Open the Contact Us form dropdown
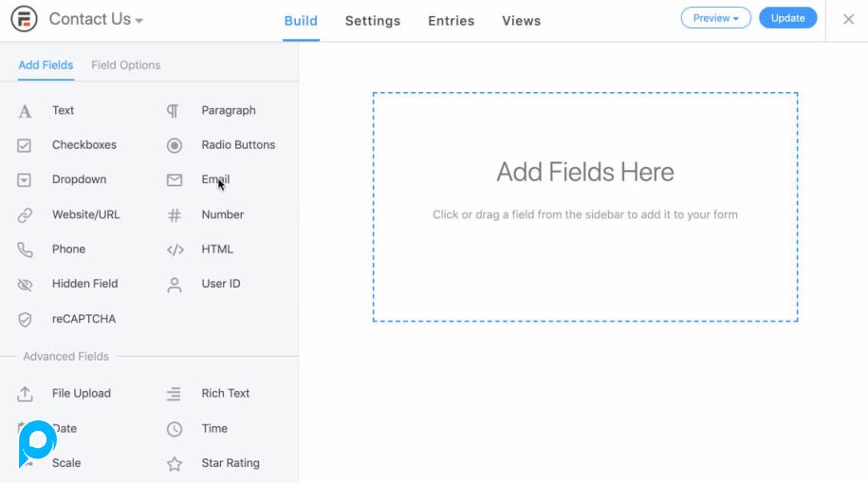The height and width of the screenshot is (483, 868). [x=96, y=20]
